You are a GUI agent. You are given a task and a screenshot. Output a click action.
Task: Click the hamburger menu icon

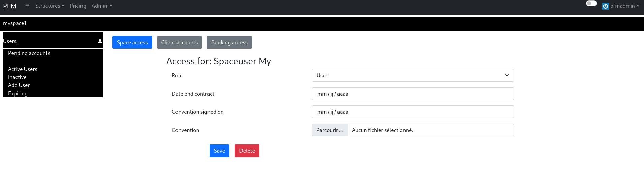tap(27, 6)
